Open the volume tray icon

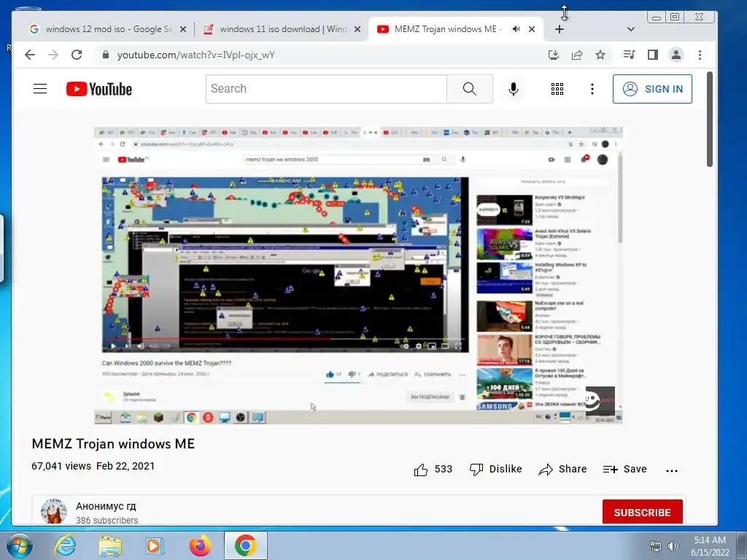click(x=673, y=546)
